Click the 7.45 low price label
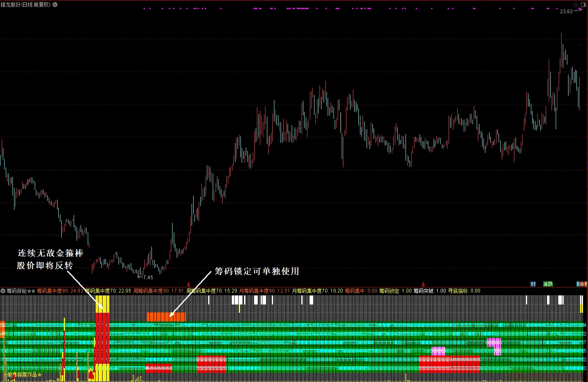 click(x=148, y=278)
